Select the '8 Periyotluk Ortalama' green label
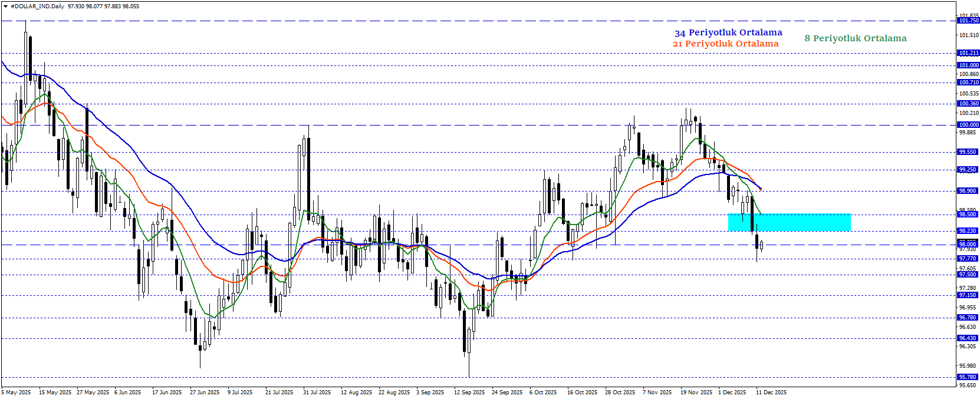980x399 pixels. (855, 38)
